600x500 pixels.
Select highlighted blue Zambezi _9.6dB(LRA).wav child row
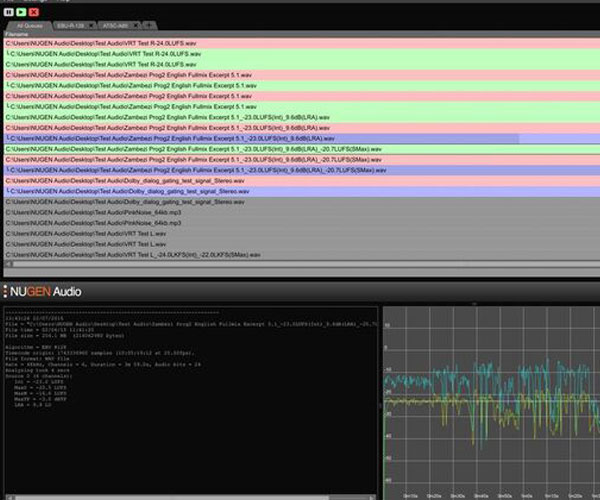pyautogui.click(x=302, y=138)
